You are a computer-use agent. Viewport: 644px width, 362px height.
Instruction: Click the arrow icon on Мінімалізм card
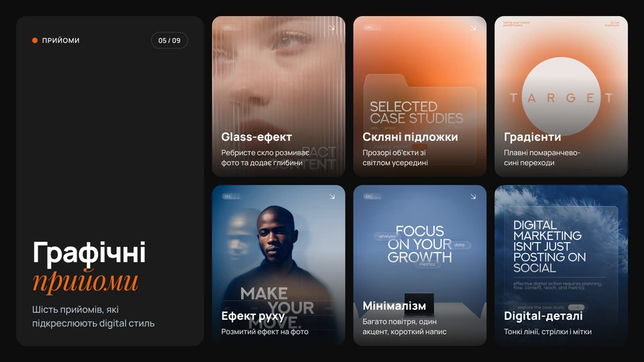pos(473,196)
